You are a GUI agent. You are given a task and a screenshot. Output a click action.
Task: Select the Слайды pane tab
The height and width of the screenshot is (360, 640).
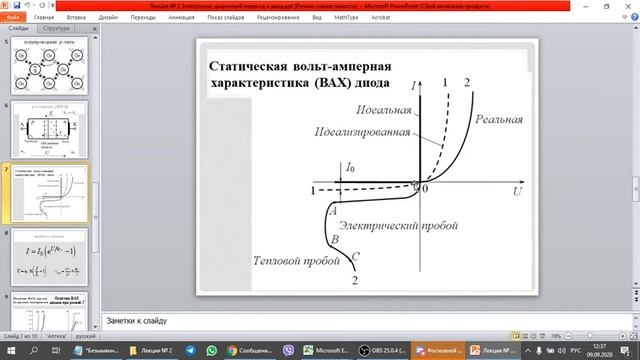19,28
